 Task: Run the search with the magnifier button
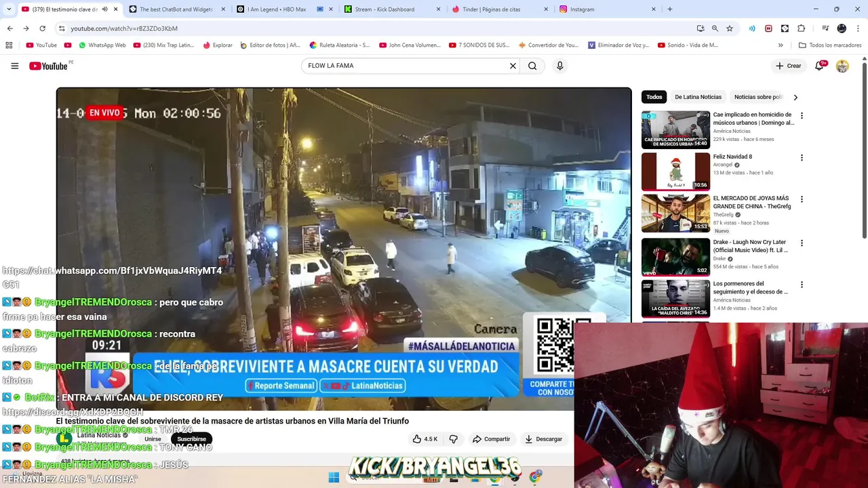pos(532,66)
